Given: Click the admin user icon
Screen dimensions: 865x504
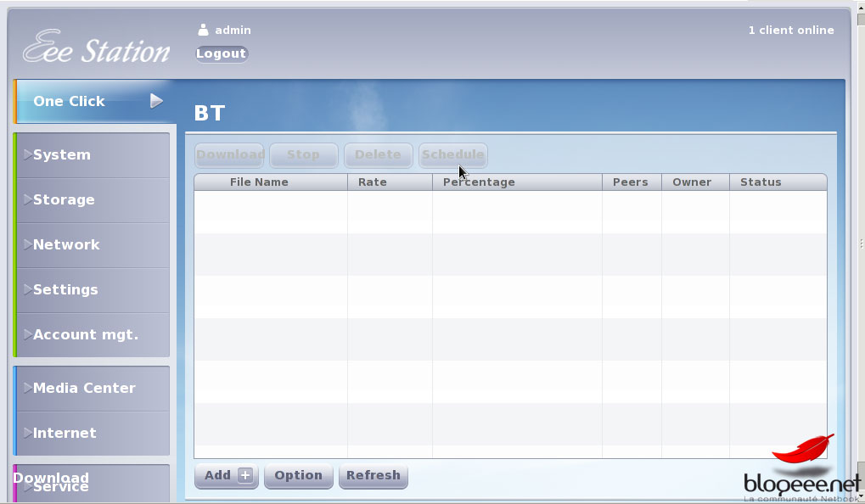Looking at the screenshot, I should coord(203,30).
